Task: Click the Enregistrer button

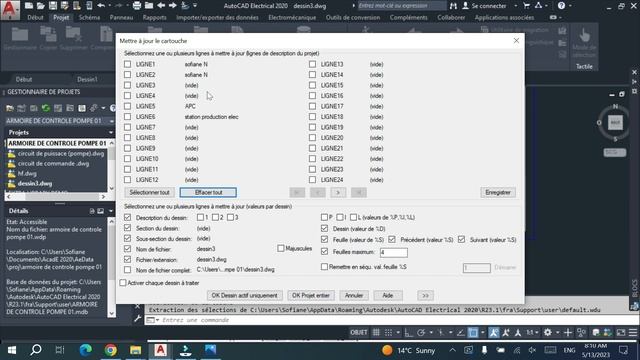Action: (x=498, y=192)
